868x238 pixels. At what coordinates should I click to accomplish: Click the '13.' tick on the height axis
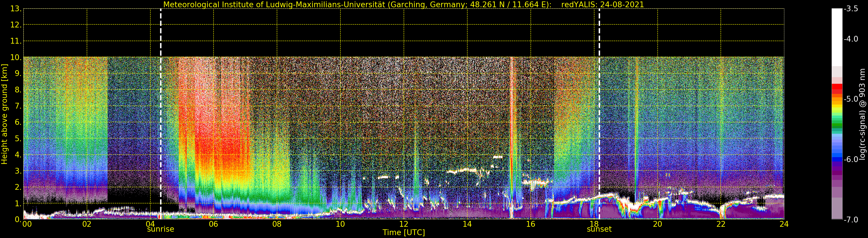pyautogui.click(x=16, y=9)
